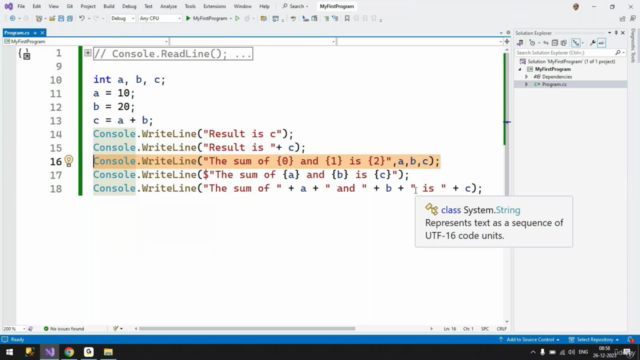This screenshot has height=360, width=640.
Task: Open the MyFirstProgram project scope dropdown
Action: [86, 42]
